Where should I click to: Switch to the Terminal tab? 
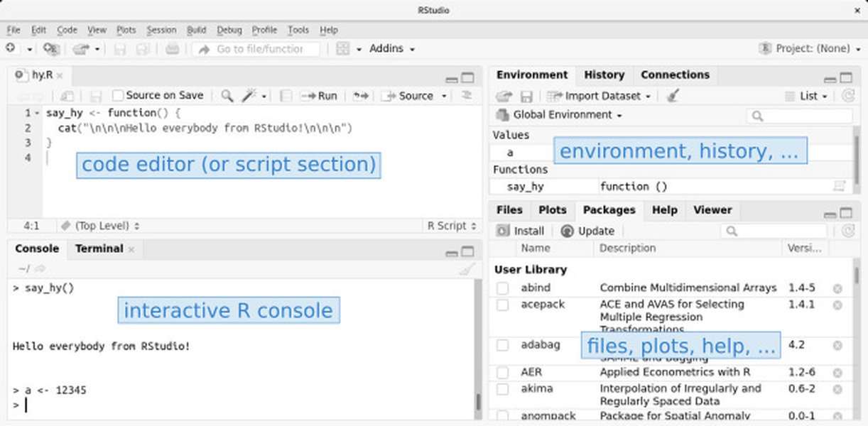tap(99, 248)
